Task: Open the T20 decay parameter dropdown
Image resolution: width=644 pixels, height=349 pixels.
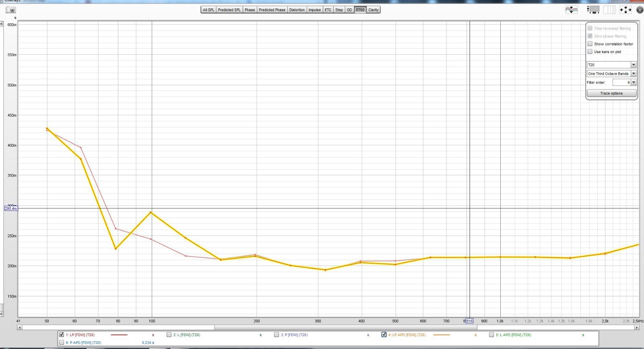Action: (x=611, y=65)
